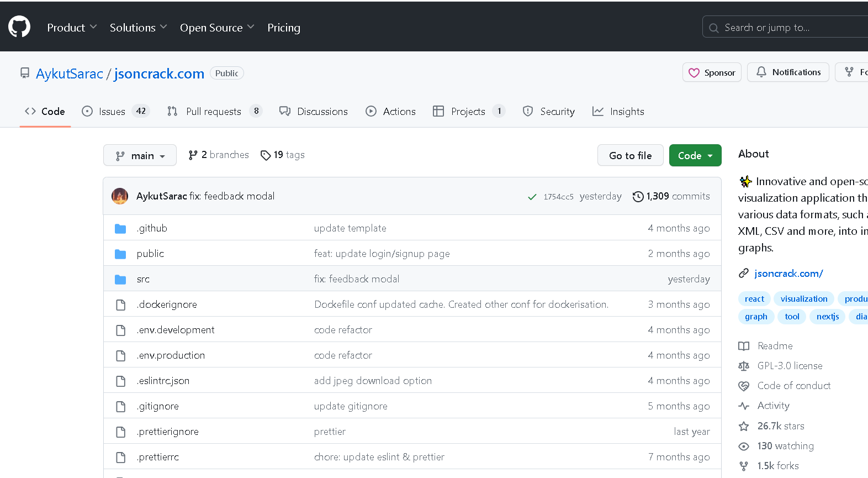Screen dimensions: 868x478
Task: Click the GitHub Octocat logo
Action: pyautogui.click(x=19, y=27)
